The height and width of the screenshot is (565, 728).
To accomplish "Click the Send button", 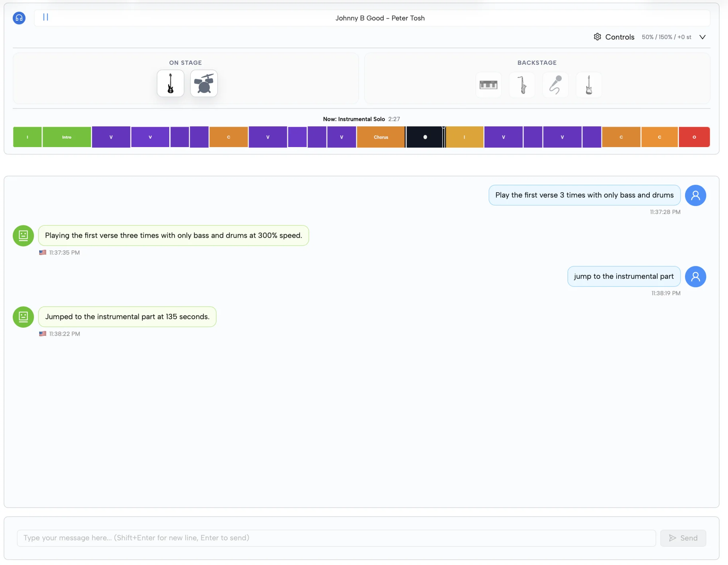I will (683, 538).
